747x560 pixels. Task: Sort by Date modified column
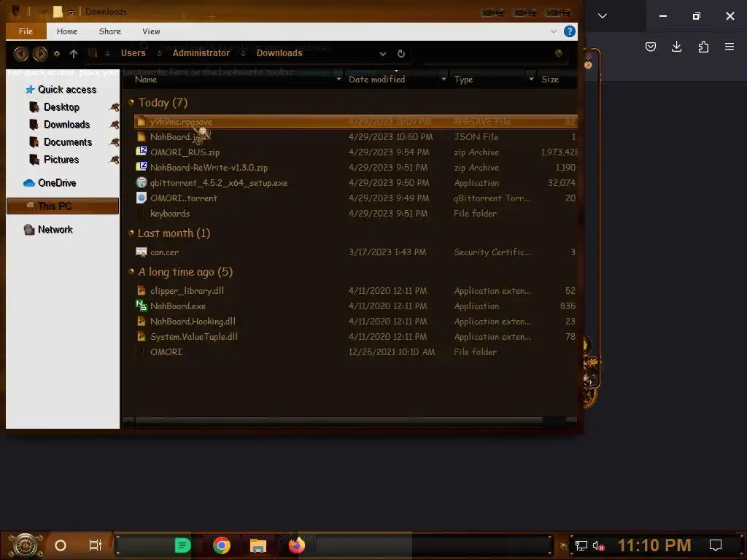click(377, 79)
